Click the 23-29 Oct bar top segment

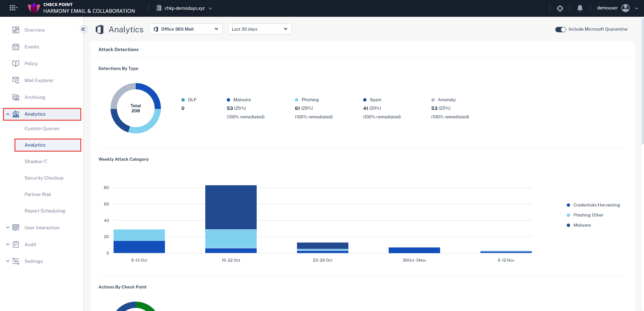click(x=323, y=245)
